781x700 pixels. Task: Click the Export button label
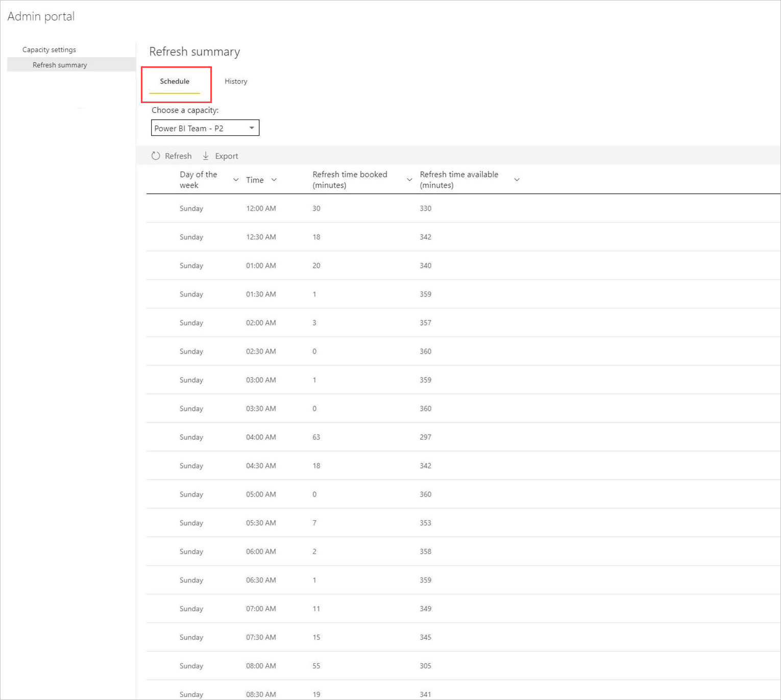[227, 156]
